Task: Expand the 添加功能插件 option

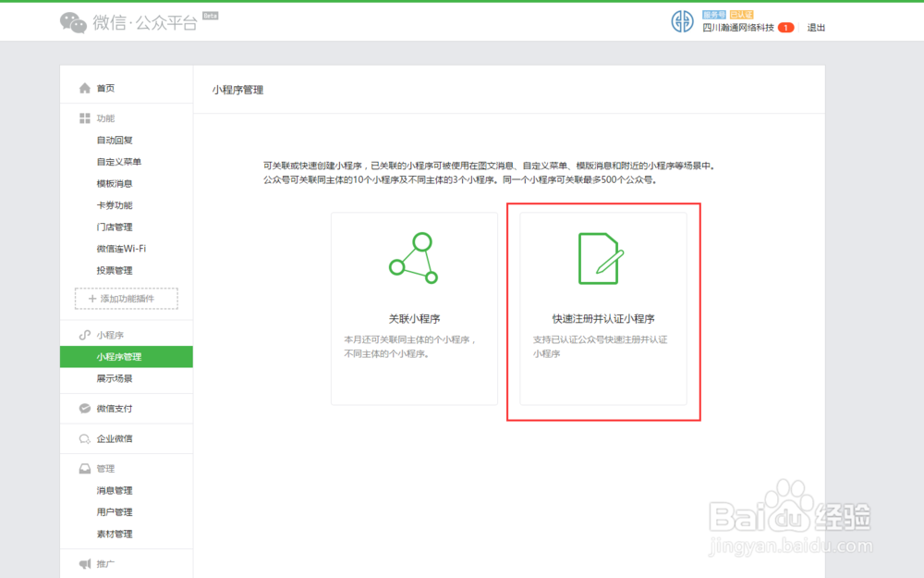Action: pyautogui.click(x=124, y=299)
